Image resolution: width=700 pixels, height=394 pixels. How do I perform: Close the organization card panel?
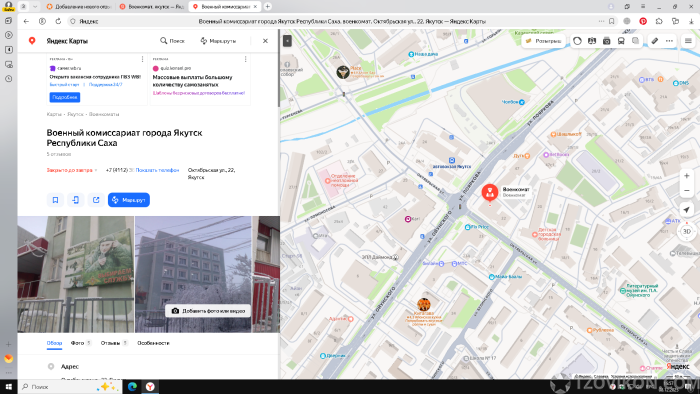tap(265, 41)
